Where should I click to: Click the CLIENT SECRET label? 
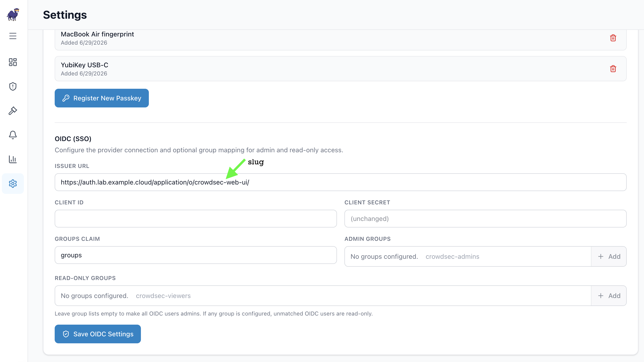[x=367, y=203]
